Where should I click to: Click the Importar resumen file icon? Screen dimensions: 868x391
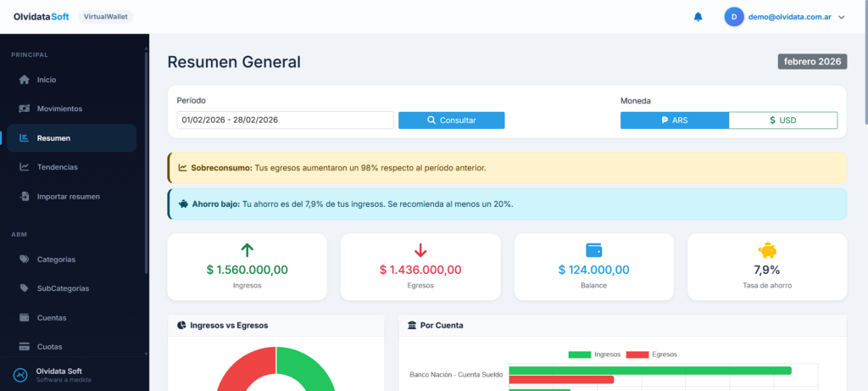[x=25, y=197]
